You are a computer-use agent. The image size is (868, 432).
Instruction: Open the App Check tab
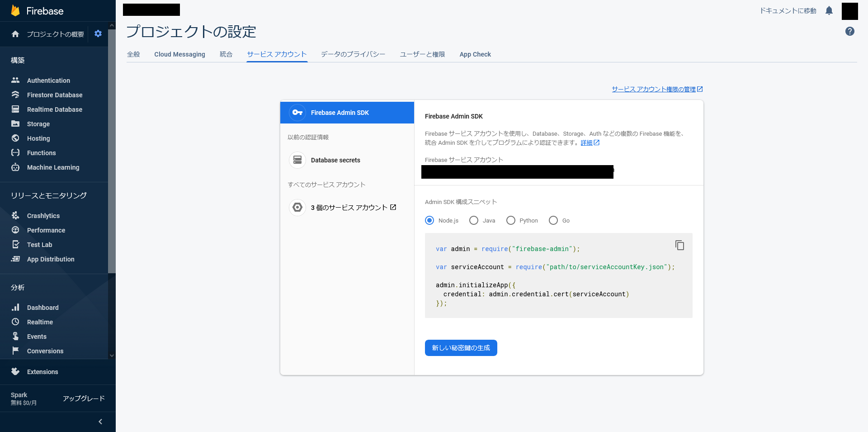(475, 54)
